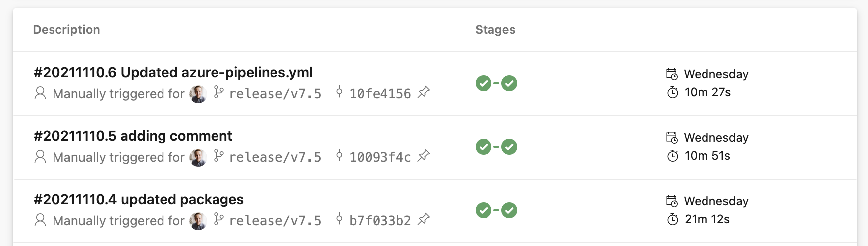Open run #20211110.6 Updated azure-pipelines.yml

173,73
